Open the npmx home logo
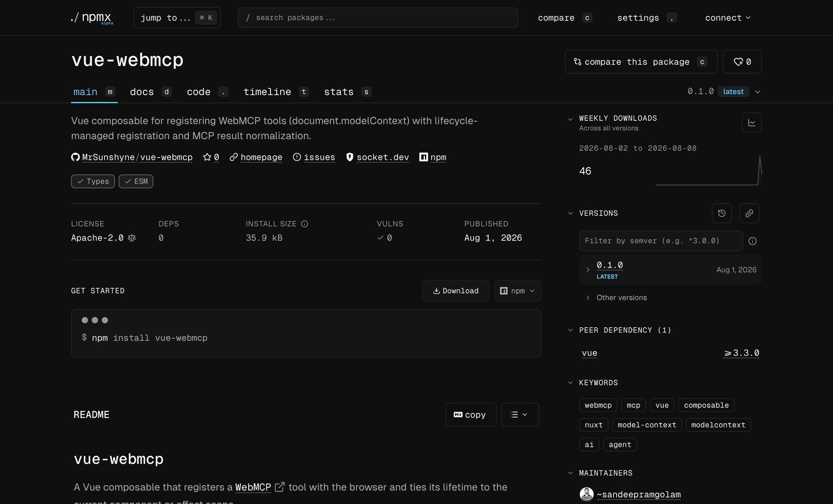Image resolution: width=833 pixels, height=504 pixels. click(x=92, y=17)
